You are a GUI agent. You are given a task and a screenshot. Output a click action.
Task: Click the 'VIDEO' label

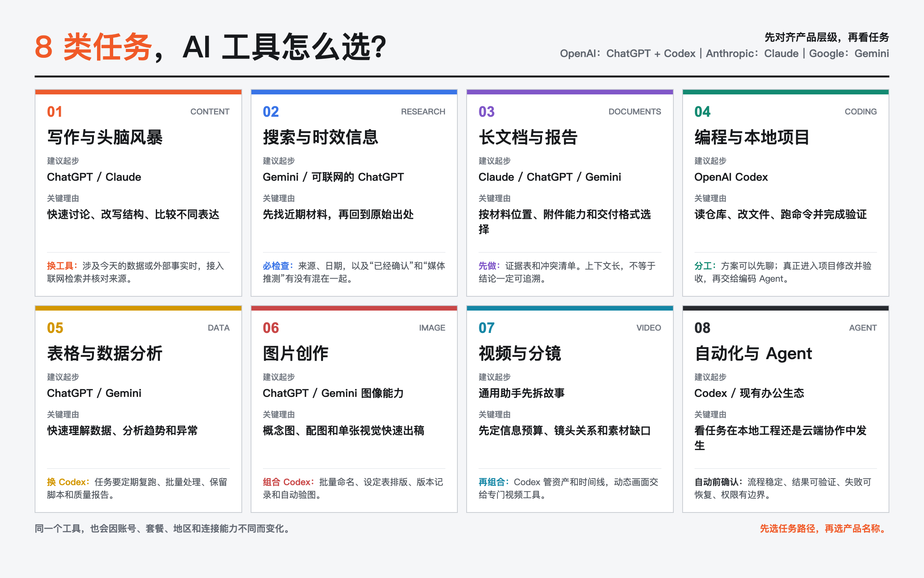point(649,328)
